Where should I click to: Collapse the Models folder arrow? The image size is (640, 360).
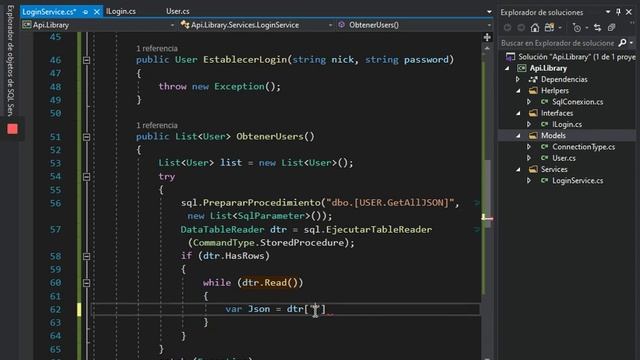(518, 136)
